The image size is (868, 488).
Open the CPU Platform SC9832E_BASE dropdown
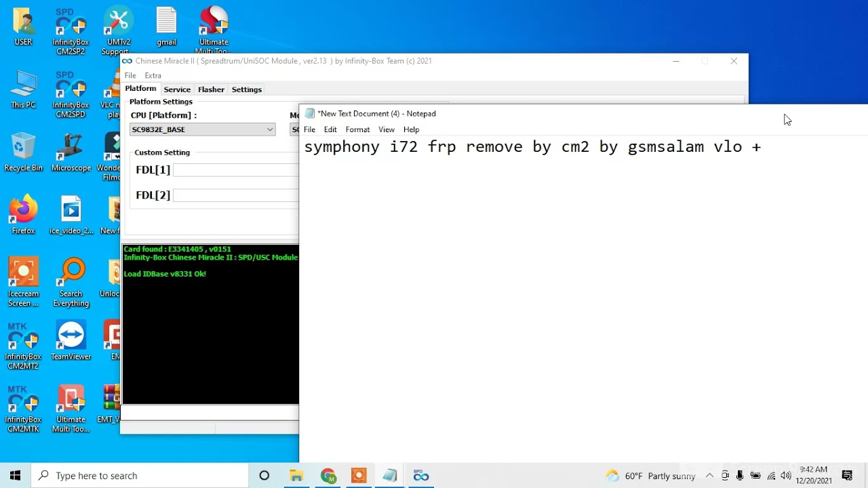202,129
